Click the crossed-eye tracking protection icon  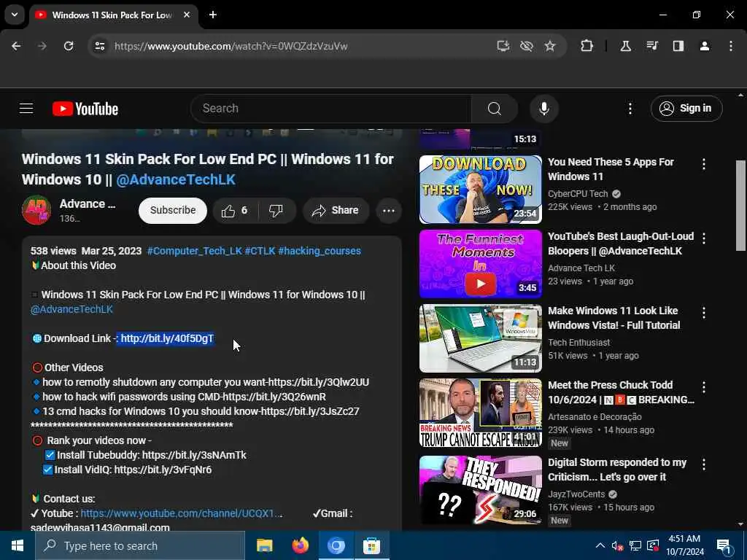pos(527,46)
